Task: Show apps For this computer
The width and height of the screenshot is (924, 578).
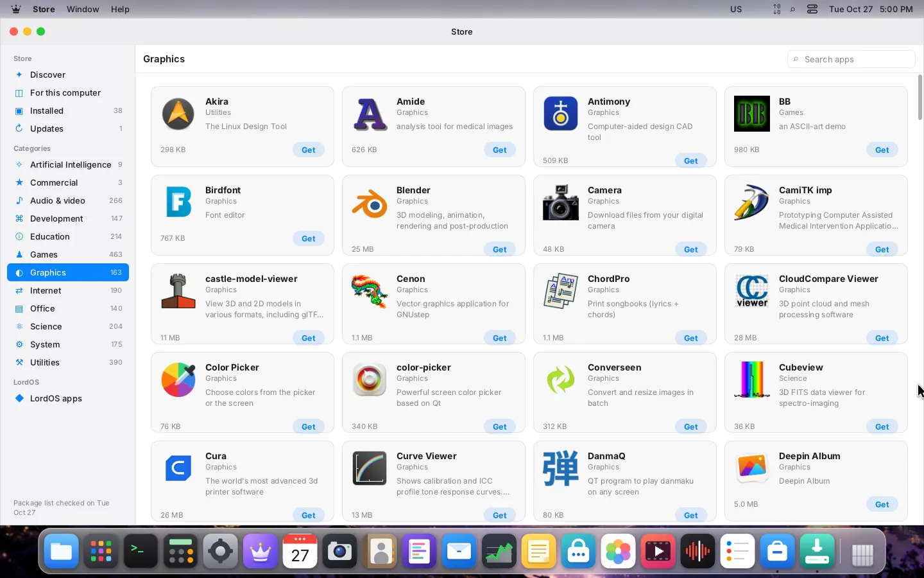Action: click(x=68, y=92)
